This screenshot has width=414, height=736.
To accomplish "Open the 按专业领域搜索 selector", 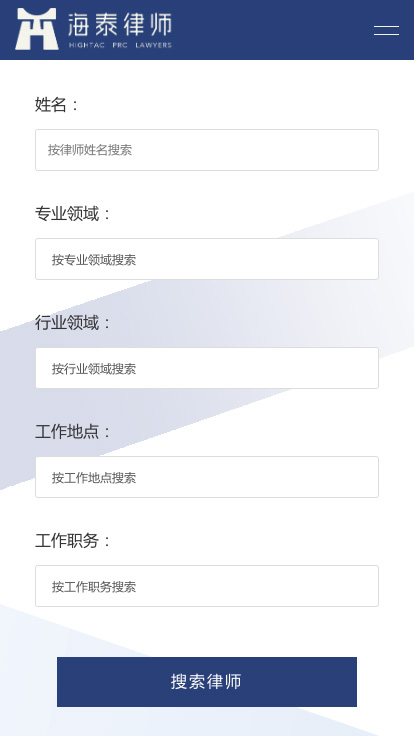I will tap(207, 259).
